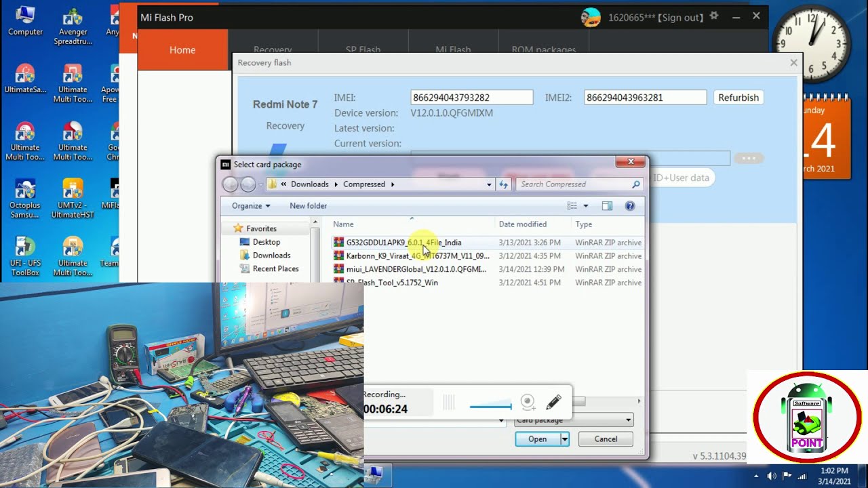The height and width of the screenshot is (488, 868).
Task: Click the volume icon in system tray
Action: coord(771,476)
